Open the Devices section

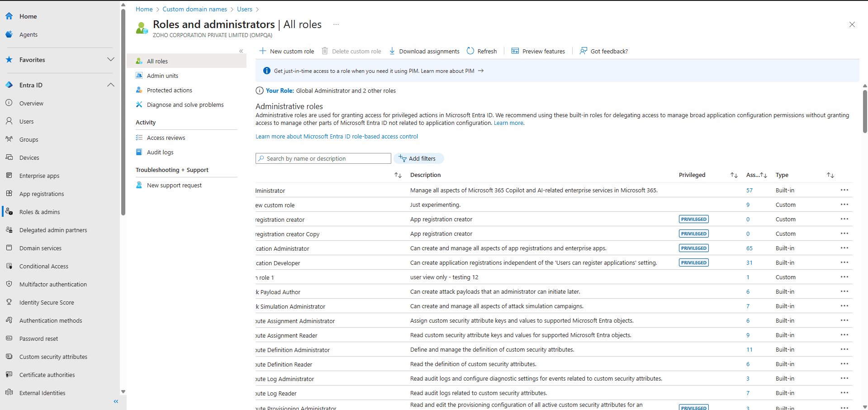click(x=29, y=157)
